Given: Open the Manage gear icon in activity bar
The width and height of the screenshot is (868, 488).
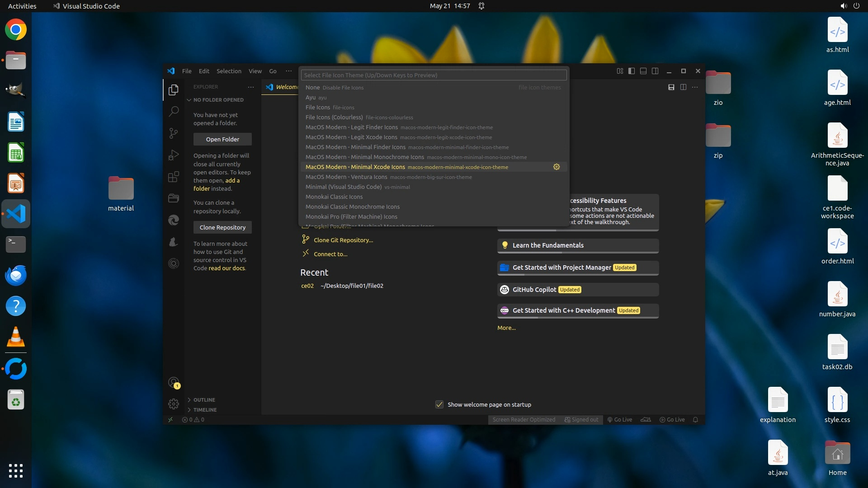Looking at the screenshot, I should (x=174, y=404).
